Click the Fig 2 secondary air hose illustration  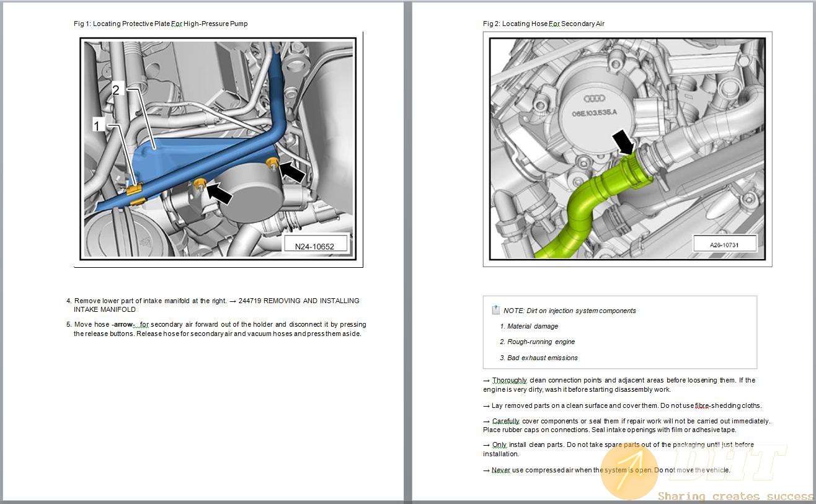[x=628, y=149]
